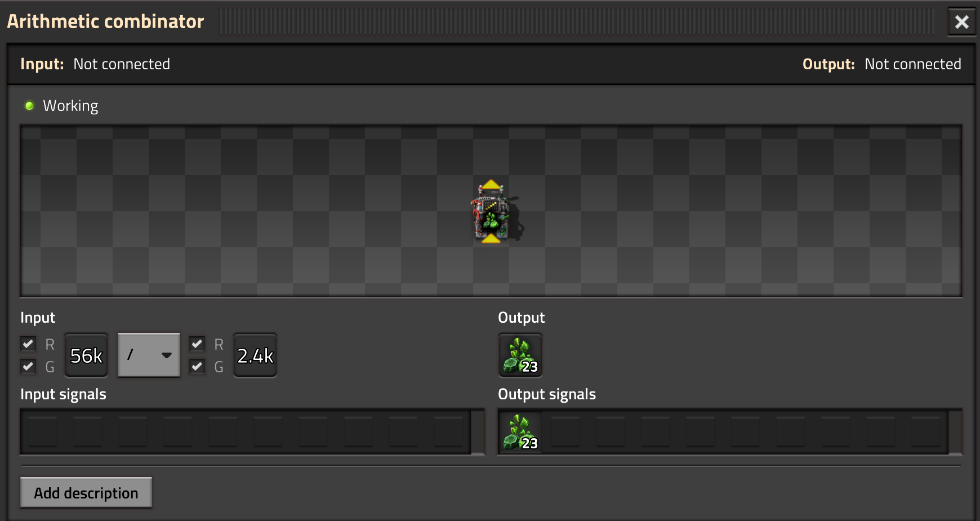Toggle the first input red wire checkbox
The width and height of the screenshot is (980, 521).
click(28, 344)
